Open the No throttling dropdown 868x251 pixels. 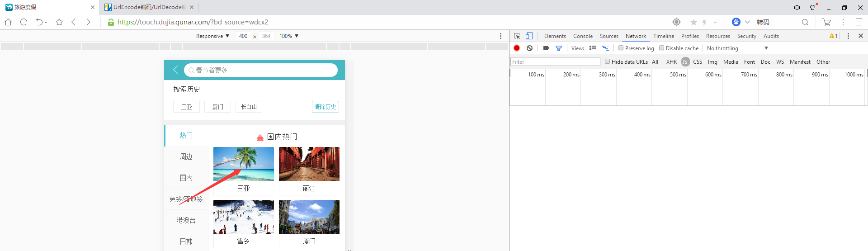pyautogui.click(x=737, y=48)
